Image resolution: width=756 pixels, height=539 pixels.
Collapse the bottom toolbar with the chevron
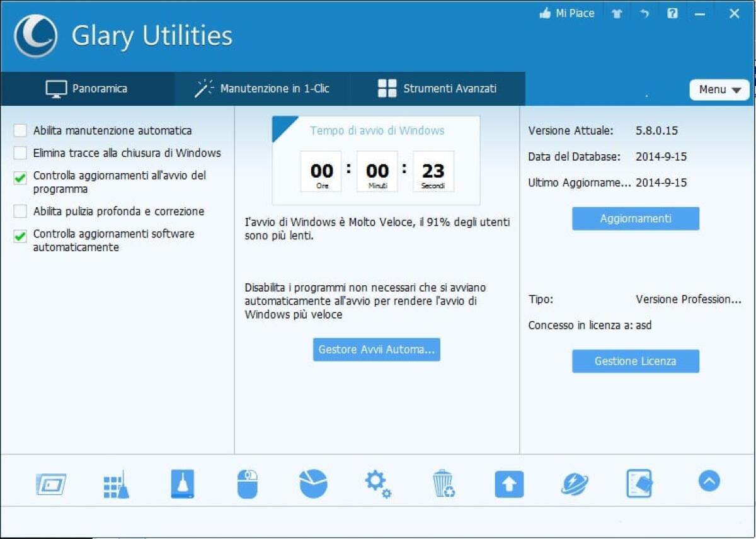[x=709, y=480]
